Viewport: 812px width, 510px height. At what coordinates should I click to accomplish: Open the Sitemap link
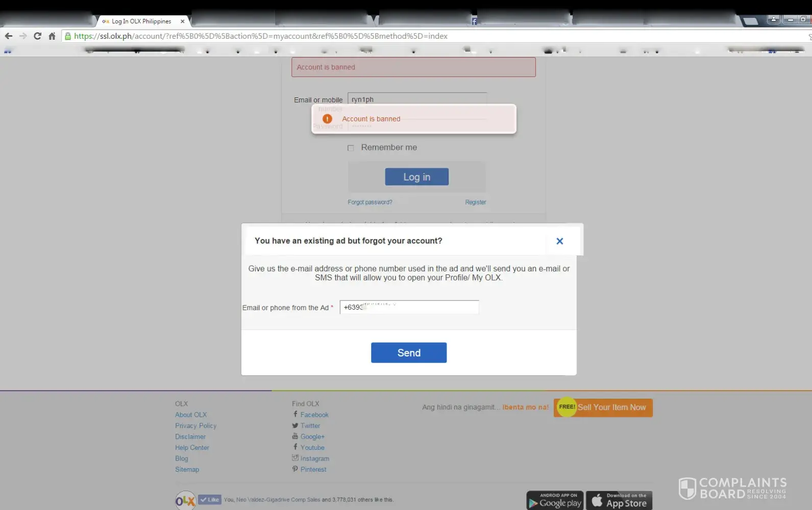pos(187,469)
